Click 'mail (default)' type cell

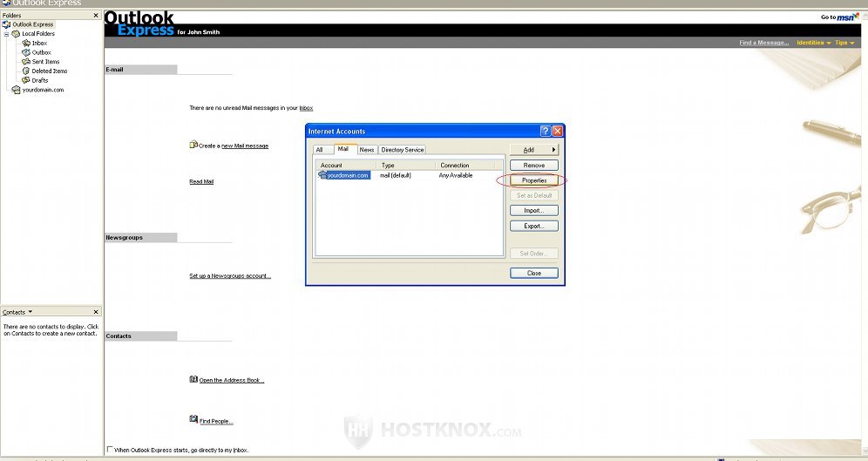(396, 175)
